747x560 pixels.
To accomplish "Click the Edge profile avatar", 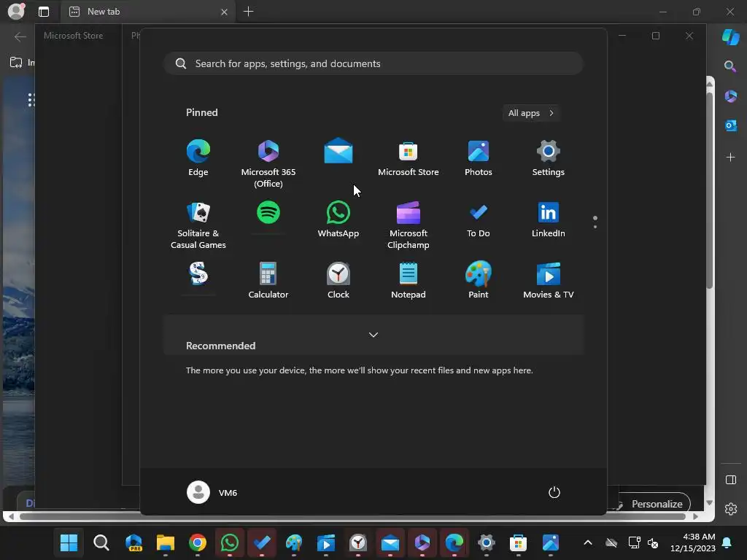I will [16, 11].
